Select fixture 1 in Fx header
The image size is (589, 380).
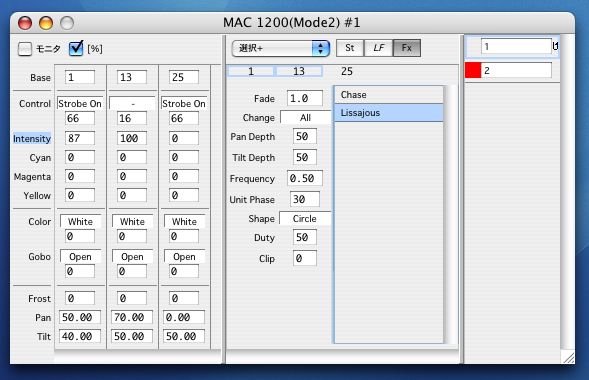coord(251,71)
